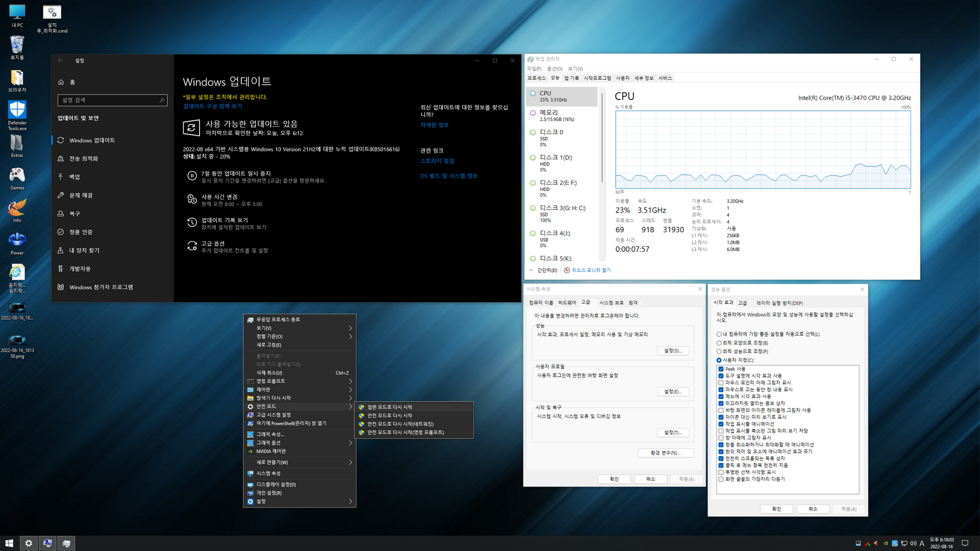The image size is (980, 551).
Task: Select the Info desktop icon
Action: (17, 211)
